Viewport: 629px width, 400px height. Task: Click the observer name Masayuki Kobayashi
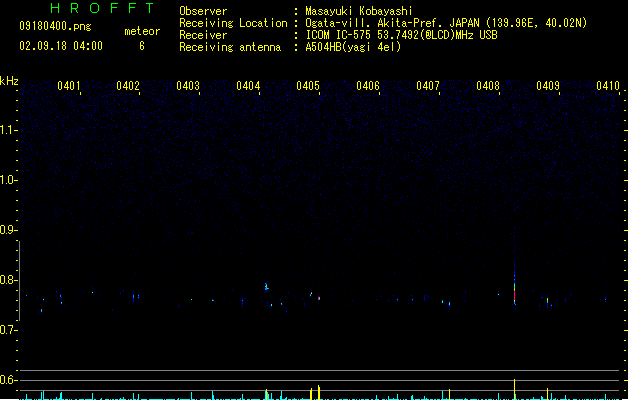(359, 11)
